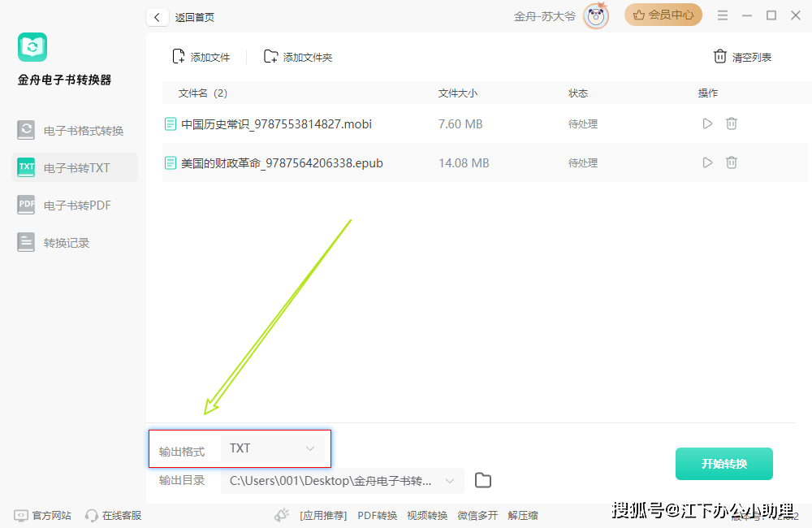Open the 转换记录 tab
Image resolution: width=812 pixels, height=528 pixels.
(x=75, y=243)
